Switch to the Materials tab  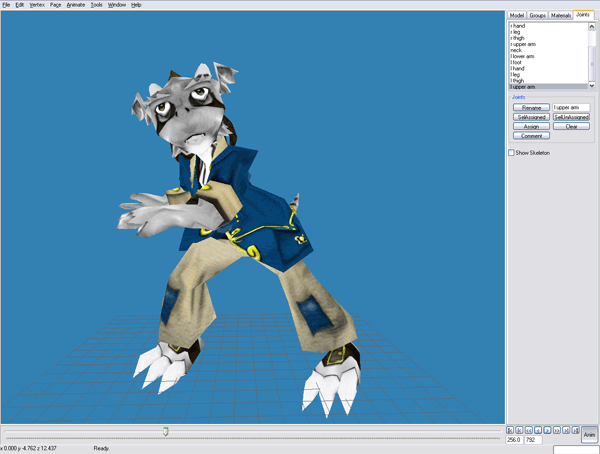(561, 15)
